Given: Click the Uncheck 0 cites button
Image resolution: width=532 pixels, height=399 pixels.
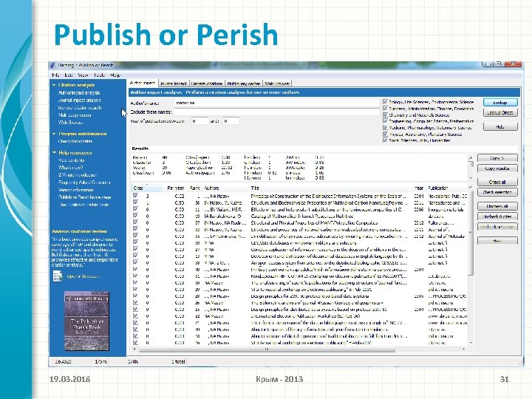Looking at the screenshot, I should tap(497, 216).
